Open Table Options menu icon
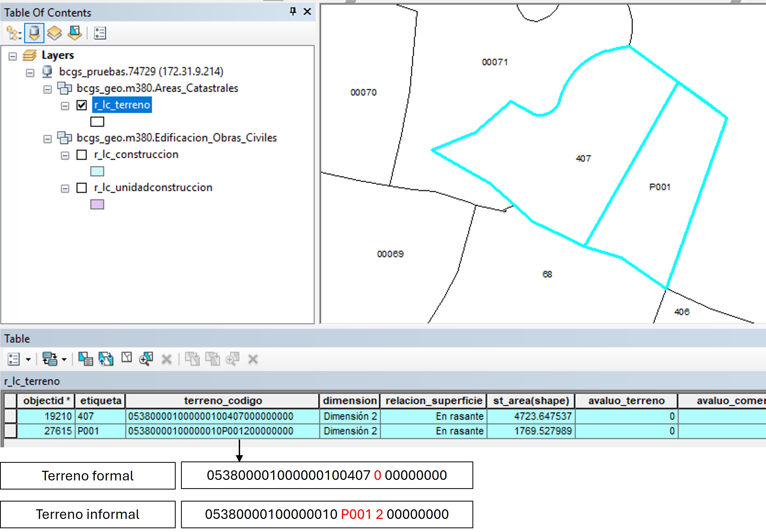The height and width of the screenshot is (532, 766). (14, 359)
